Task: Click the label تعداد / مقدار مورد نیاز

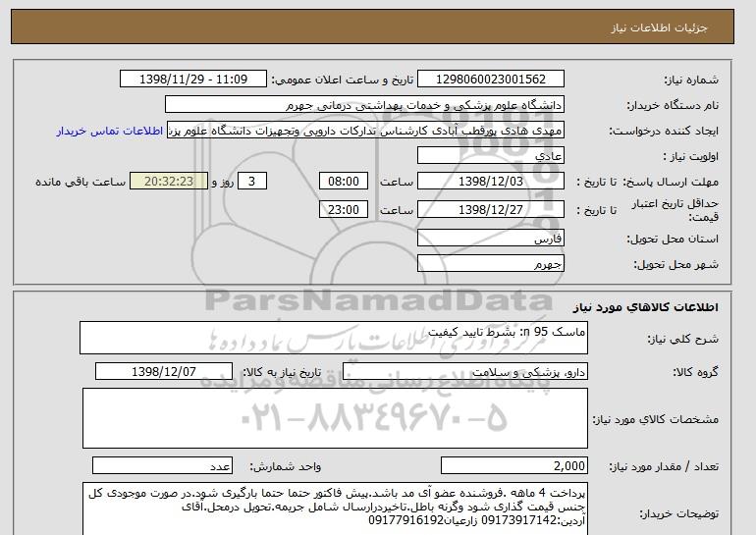Action: 664,466
